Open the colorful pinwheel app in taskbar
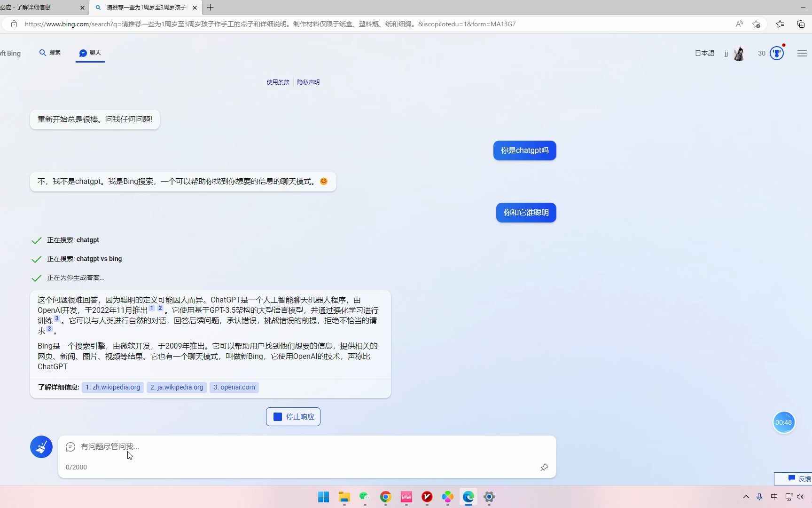Screen dimensions: 812x508 (447, 497)
